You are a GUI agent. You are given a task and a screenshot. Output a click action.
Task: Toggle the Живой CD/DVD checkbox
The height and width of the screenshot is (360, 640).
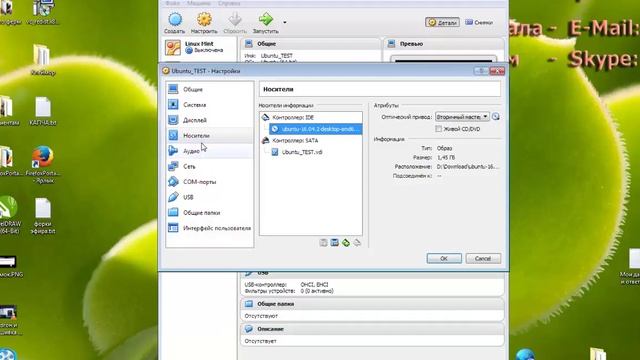tap(438, 129)
